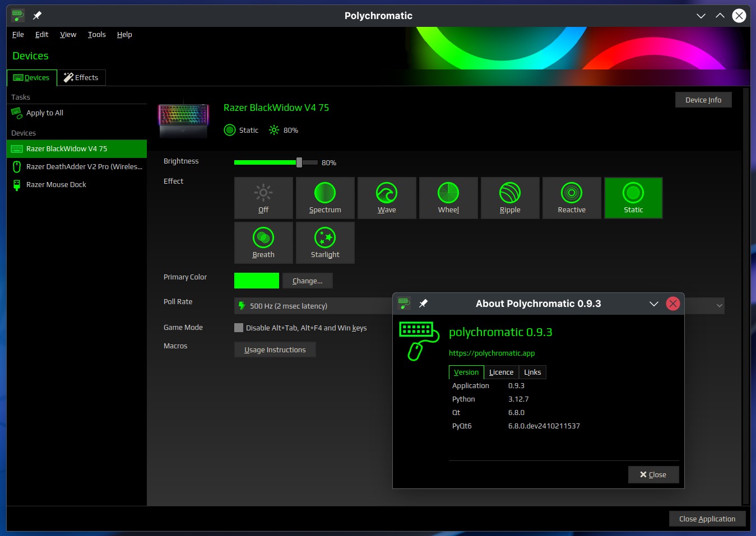Open the File menu

18,35
